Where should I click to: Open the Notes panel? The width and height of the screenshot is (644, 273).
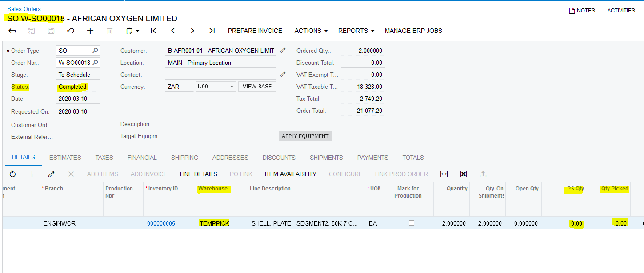[582, 10]
